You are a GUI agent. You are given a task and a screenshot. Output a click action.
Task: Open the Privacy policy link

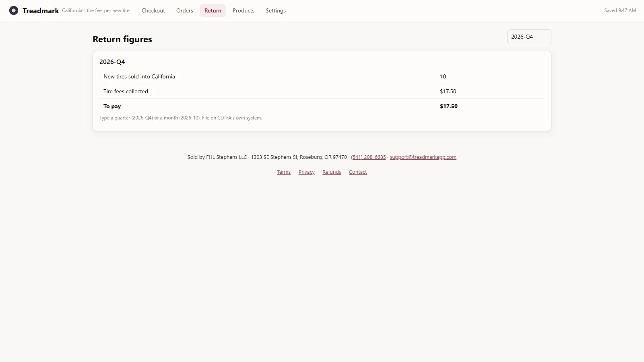point(307,172)
